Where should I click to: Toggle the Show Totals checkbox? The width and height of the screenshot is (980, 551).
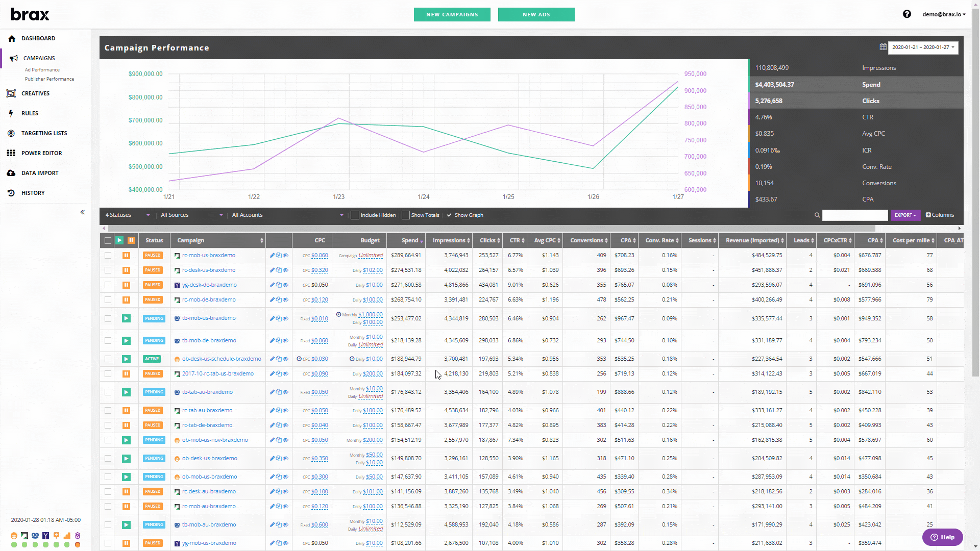406,215
